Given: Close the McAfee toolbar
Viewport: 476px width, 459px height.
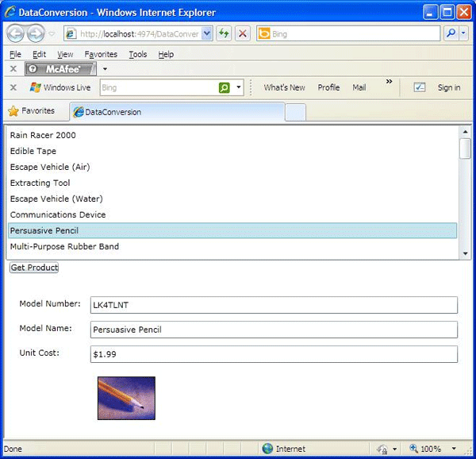Looking at the screenshot, I should coord(13,68).
